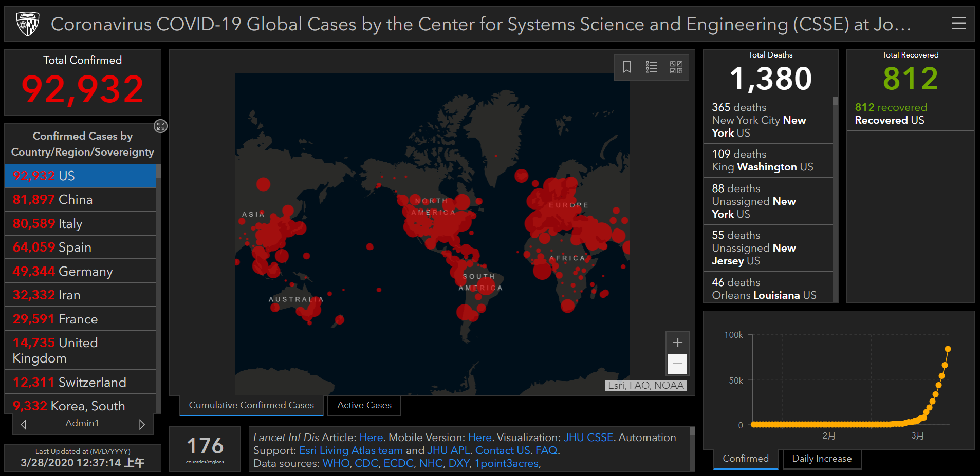
Task: Open the basemap gallery grid icon
Action: pyautogui.click(x=676, y=67)
